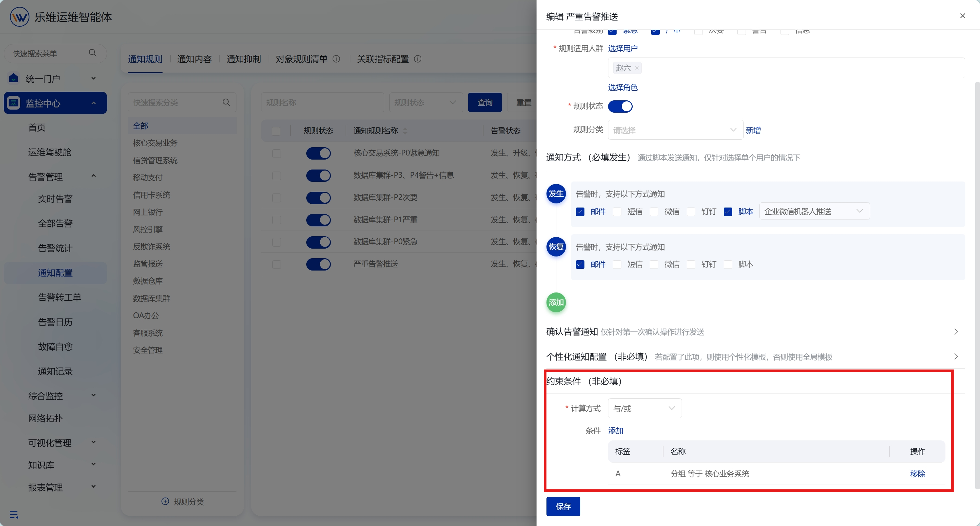Check 钉钉 in the 发生 notification row
Screen dimensions: 980x526
(x=691, y=212)
